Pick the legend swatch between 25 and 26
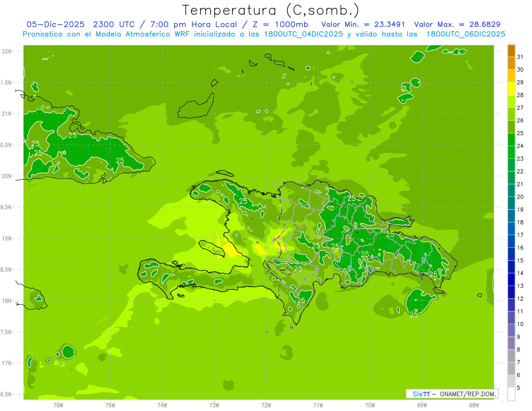Image resolution: width=532 pixels, height=411 pixels. pyautogui.click(x=511, y=127)
